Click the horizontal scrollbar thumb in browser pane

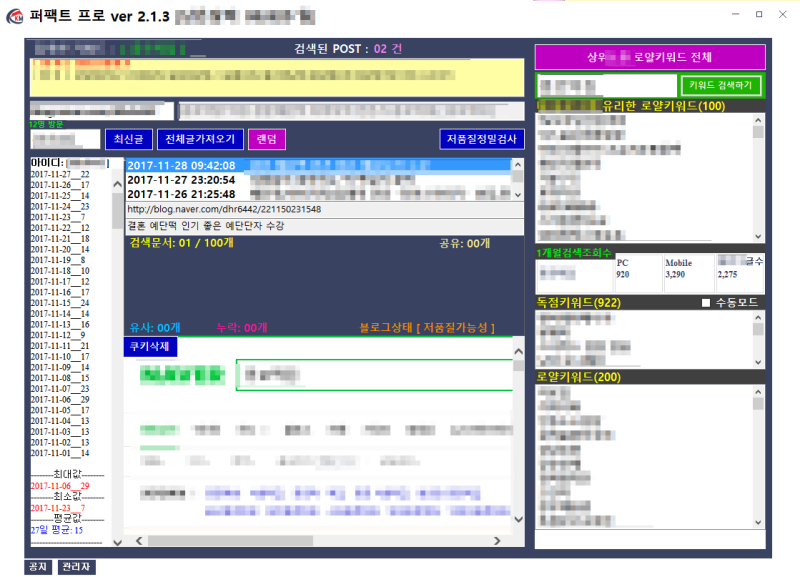[x=231, y=541]
